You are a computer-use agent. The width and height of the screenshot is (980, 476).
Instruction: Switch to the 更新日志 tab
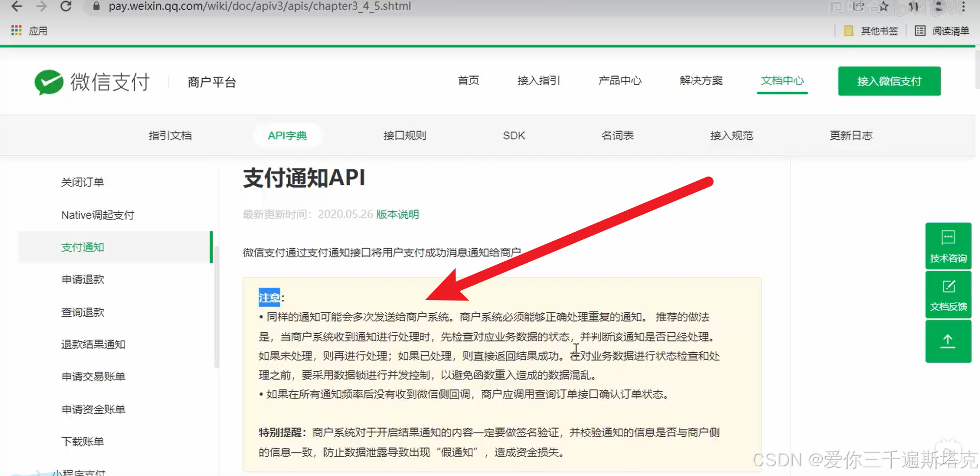pos(851,136)
